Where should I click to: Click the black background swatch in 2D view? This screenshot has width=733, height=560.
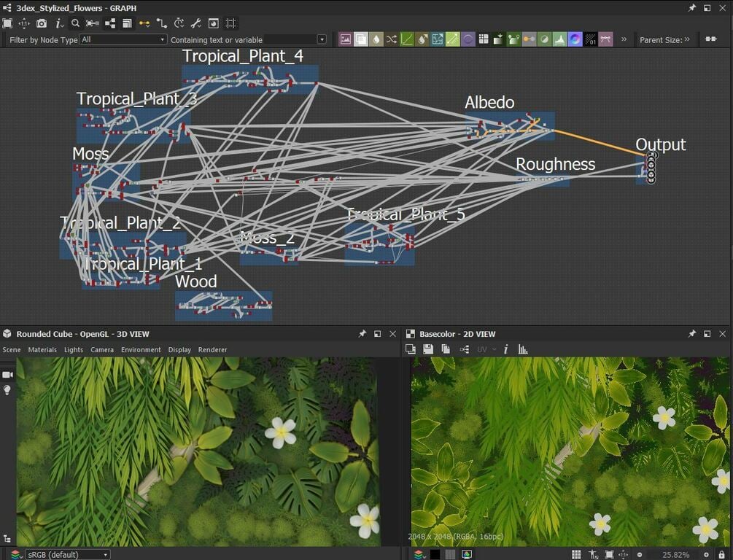coord(435,554)
